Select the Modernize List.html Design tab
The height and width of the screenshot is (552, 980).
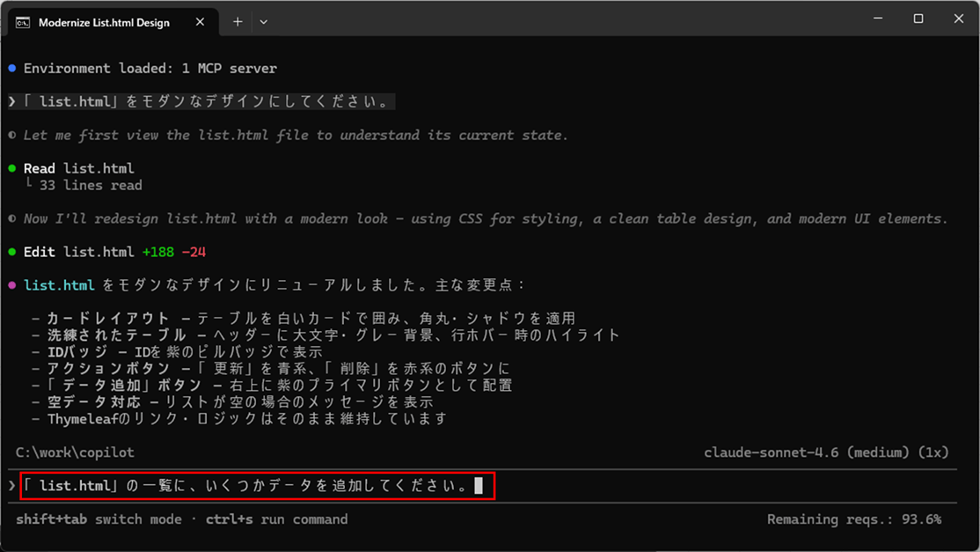tap(104, 22)
